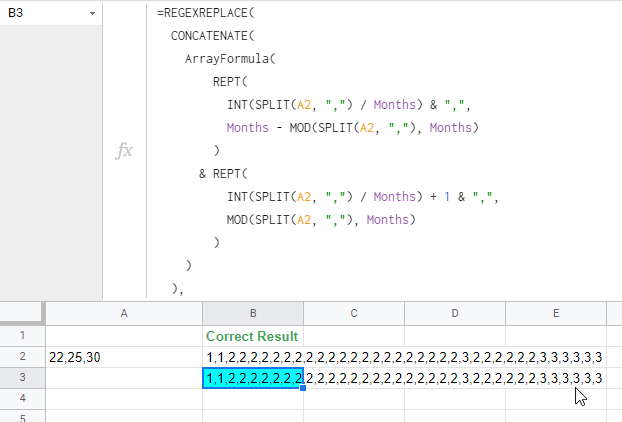Click the 'Months - MOD(SPLIT' formula line
Screen dimensions: 622x422
click(x=353, y=128)
